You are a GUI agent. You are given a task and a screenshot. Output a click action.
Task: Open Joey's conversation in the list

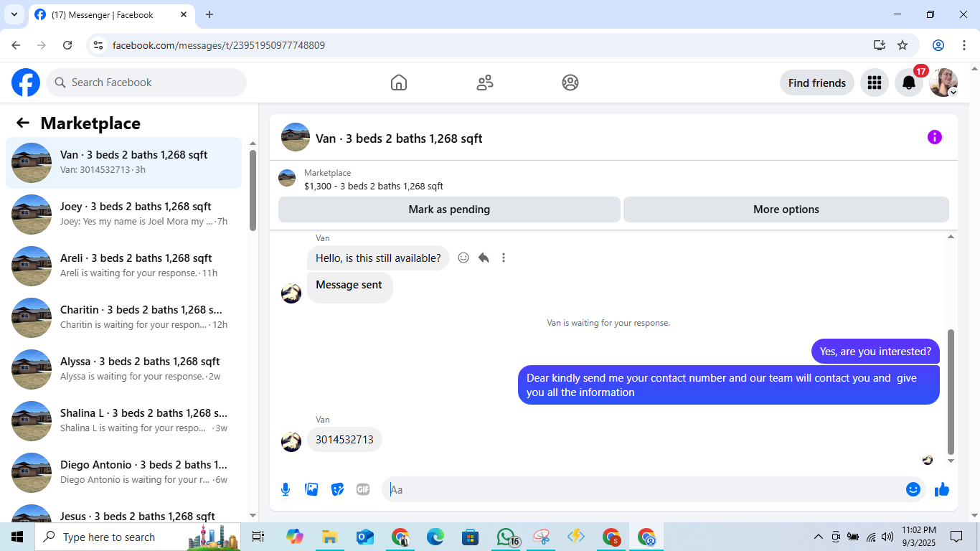tap(124, 215)
